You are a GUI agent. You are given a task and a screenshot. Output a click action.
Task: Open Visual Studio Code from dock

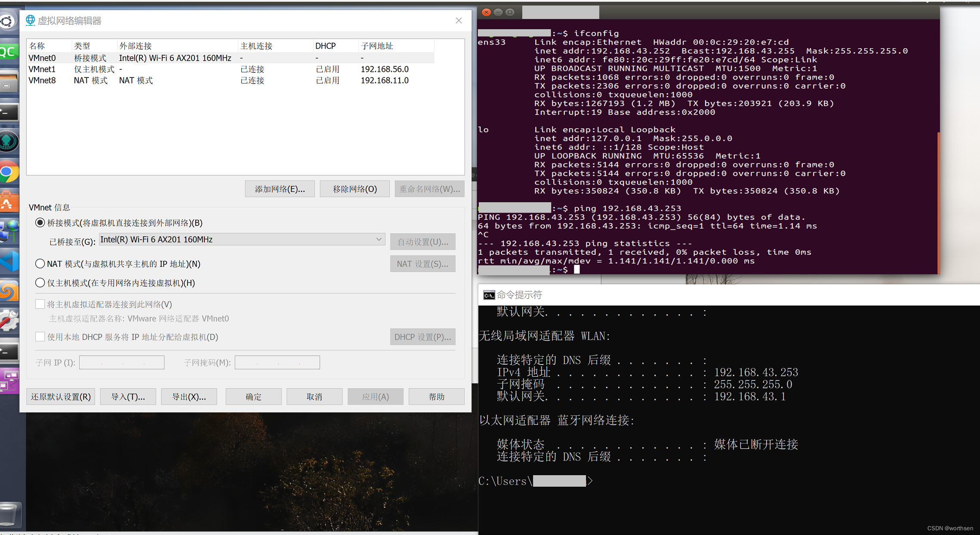[x=9, y=261]
